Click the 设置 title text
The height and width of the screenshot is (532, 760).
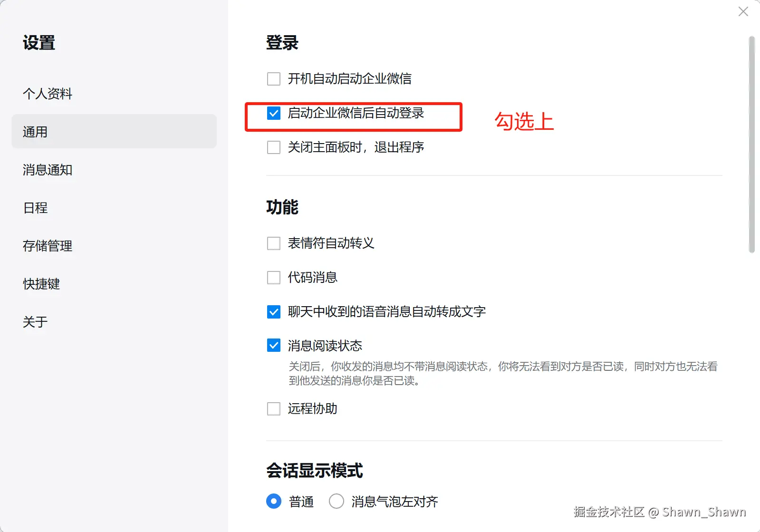[39, 43]
